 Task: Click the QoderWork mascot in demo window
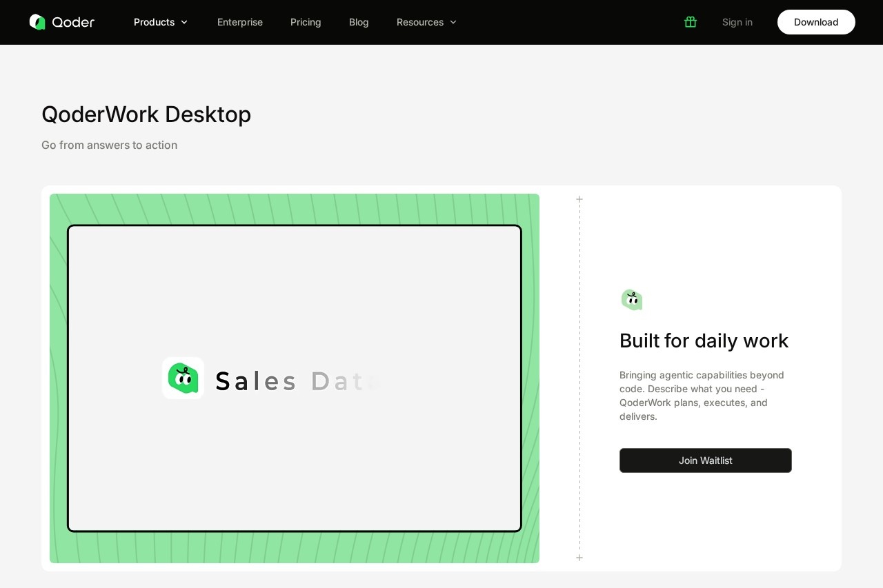point(183,378)
